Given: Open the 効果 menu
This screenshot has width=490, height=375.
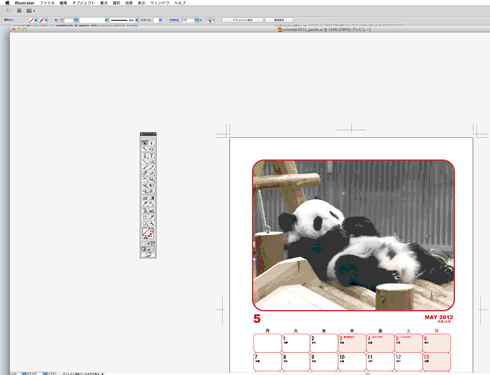Looking at the screenshot, I should coord(129,3).
